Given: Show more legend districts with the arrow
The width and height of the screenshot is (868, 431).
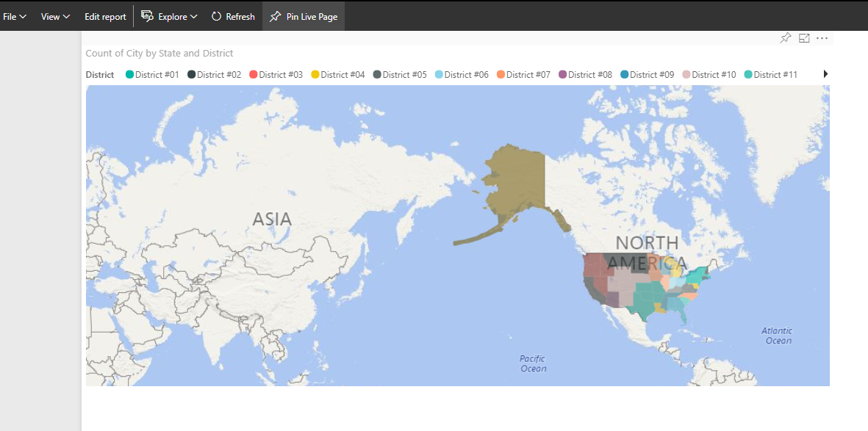Looking at the screenshot, I should 825,74.
